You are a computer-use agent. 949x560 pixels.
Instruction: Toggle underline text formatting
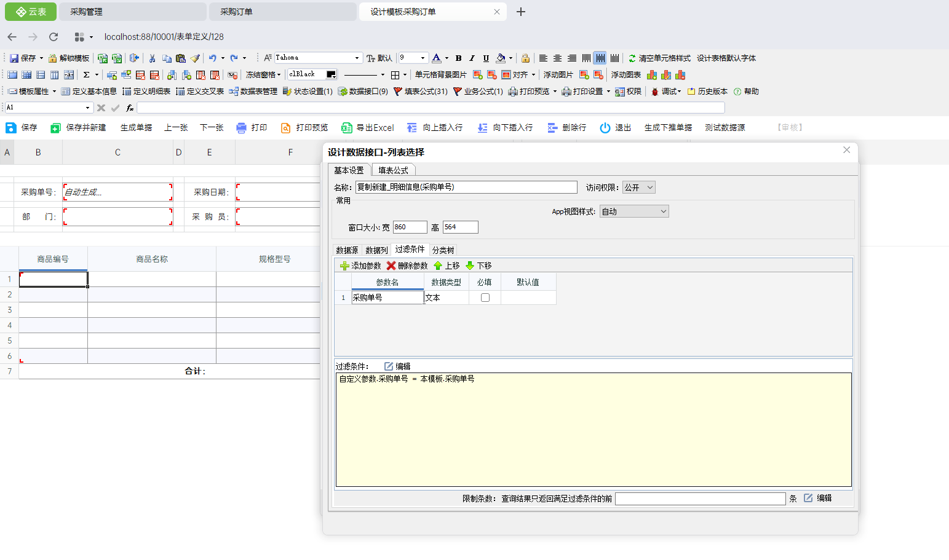[x=486, y=58]
